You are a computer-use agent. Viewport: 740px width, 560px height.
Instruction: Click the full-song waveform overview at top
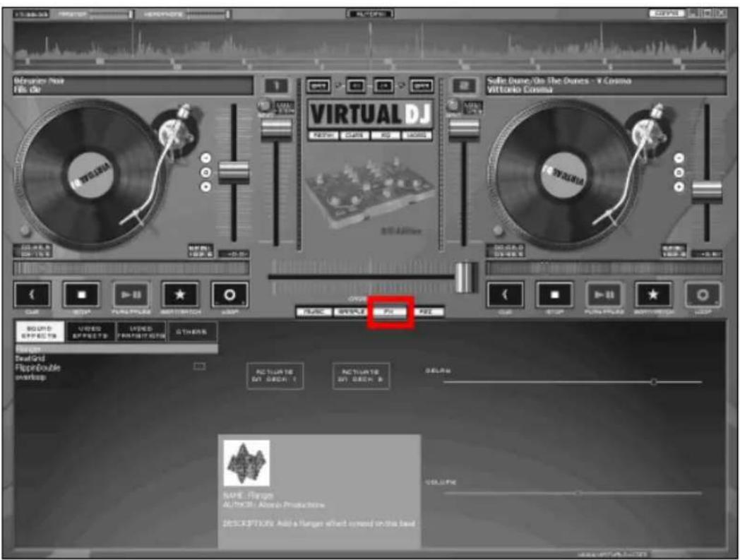(370, 47)
